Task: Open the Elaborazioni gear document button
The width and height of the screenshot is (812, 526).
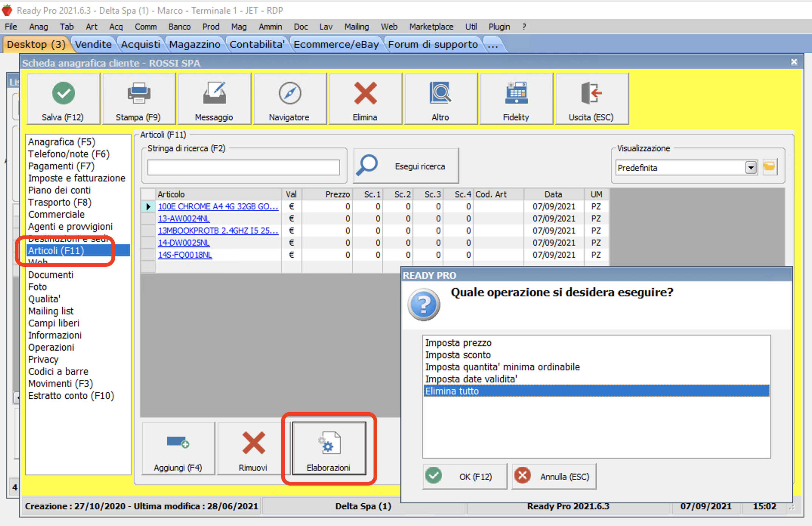Action: click(329, 449)
